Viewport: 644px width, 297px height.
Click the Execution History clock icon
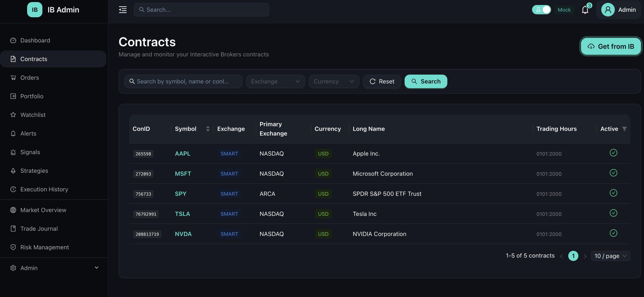point(13,189)
